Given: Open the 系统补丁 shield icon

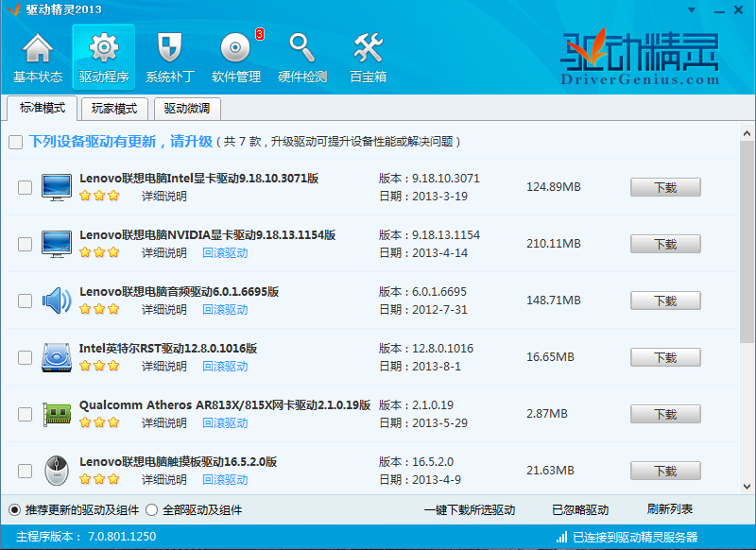Looking at the screenshot, I should click(170, 47).
